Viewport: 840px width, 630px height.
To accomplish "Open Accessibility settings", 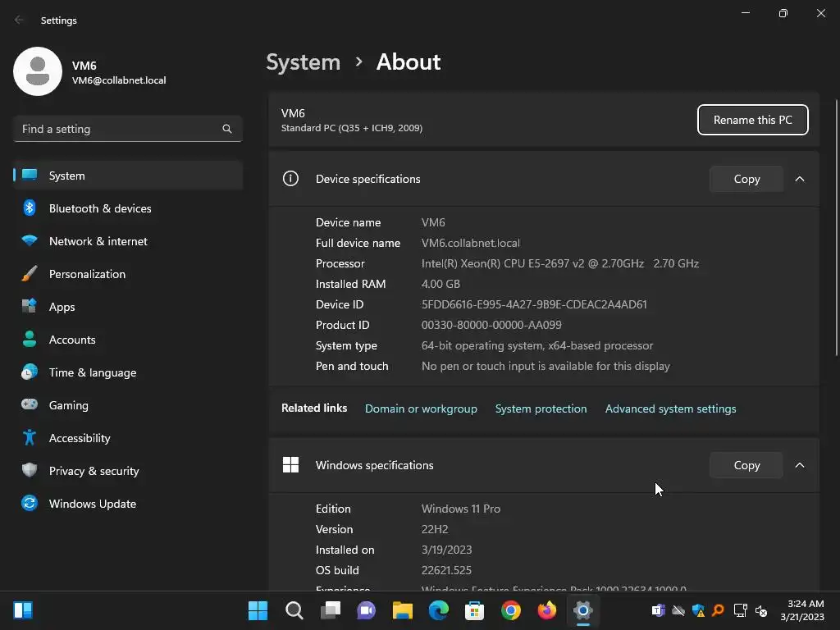I will pyautogui.click(x=127, y=438).
